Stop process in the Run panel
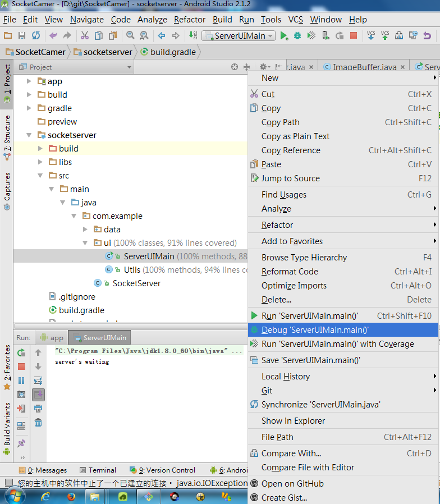This screenshot has width=440, height=504. click(x=21, y=366)
